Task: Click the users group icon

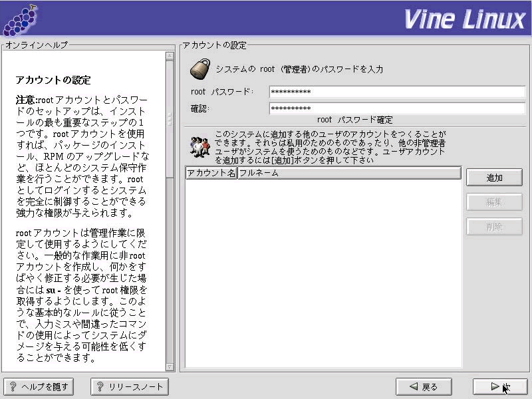Action: point(200,147)
